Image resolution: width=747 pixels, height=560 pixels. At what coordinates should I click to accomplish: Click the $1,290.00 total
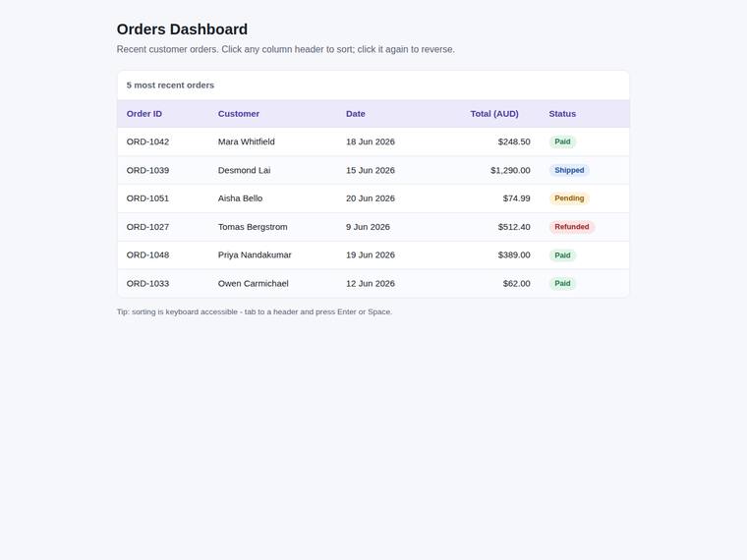pyautogui.click(x=510, y=171)
